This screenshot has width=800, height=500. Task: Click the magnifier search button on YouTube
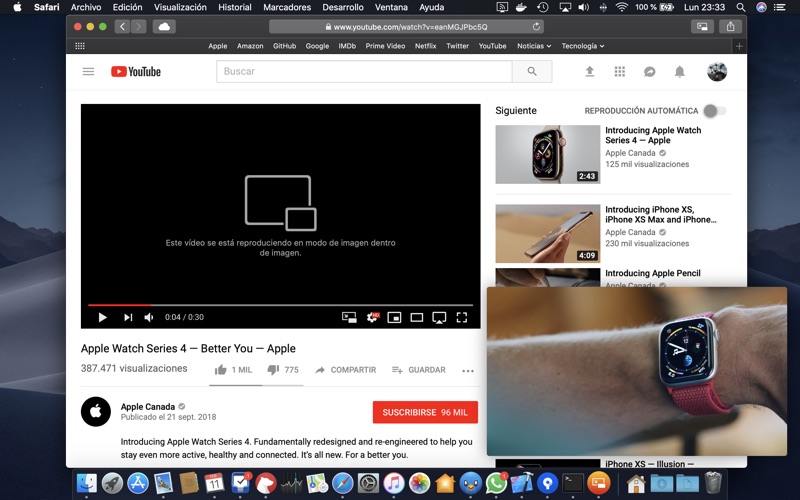(x=532, y=71)
